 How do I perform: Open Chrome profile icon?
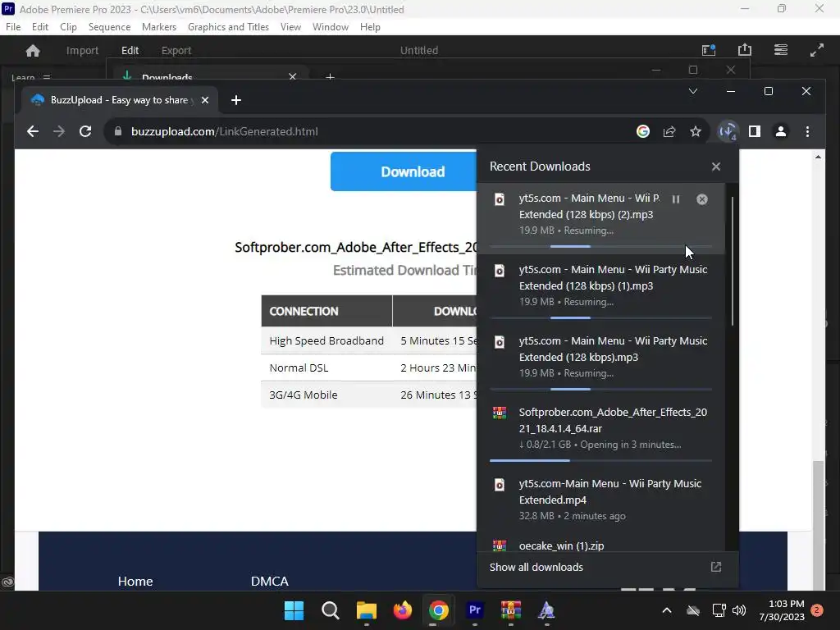(781, 131)
